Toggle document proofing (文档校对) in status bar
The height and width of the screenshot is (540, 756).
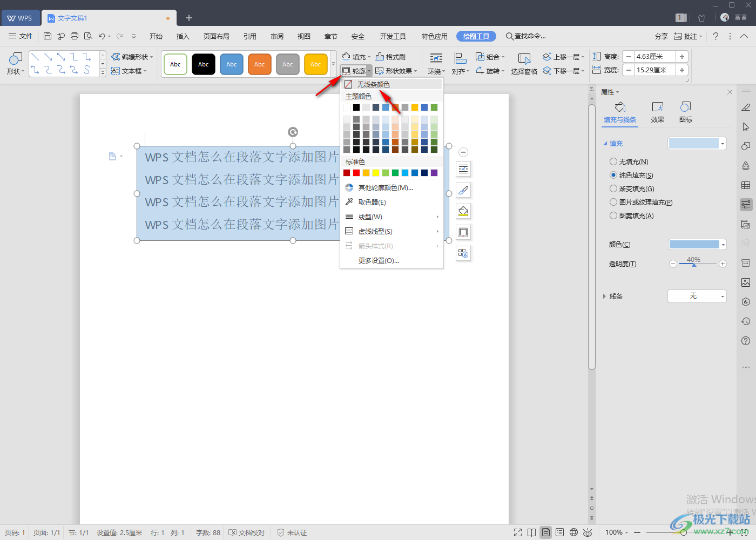(x=247, y=532)
